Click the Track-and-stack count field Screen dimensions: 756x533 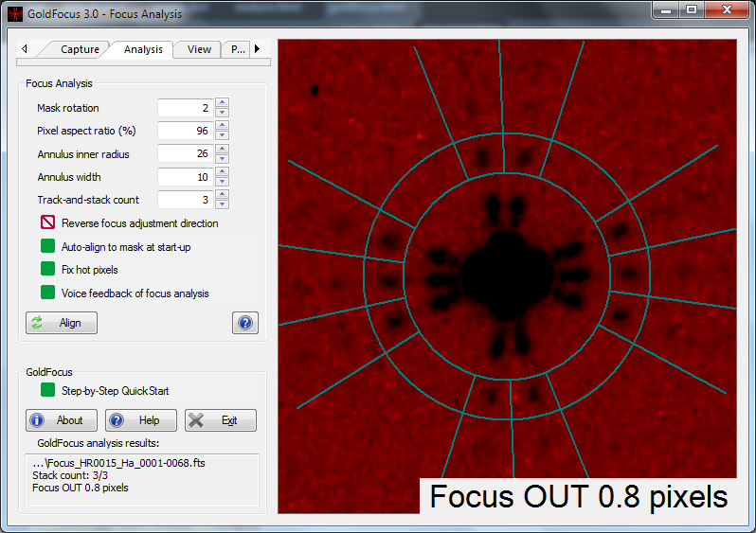pyautogui.click(x=186, y=200)
